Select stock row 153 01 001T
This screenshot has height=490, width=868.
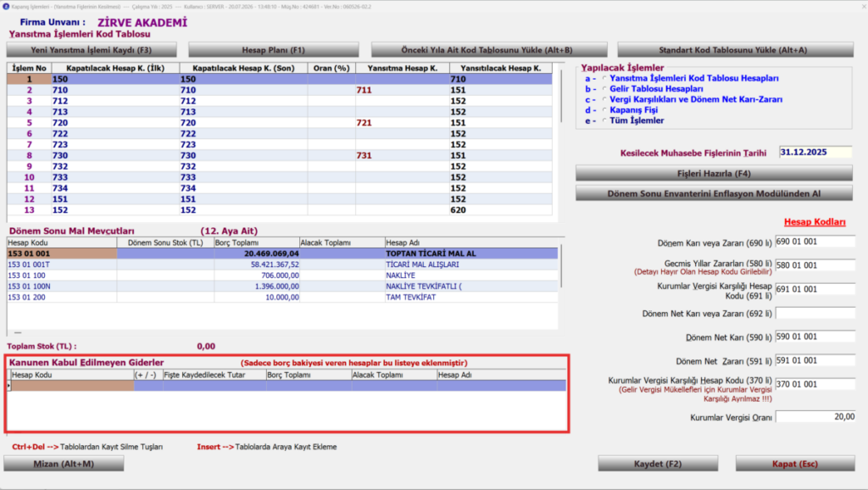coord(282,264)
